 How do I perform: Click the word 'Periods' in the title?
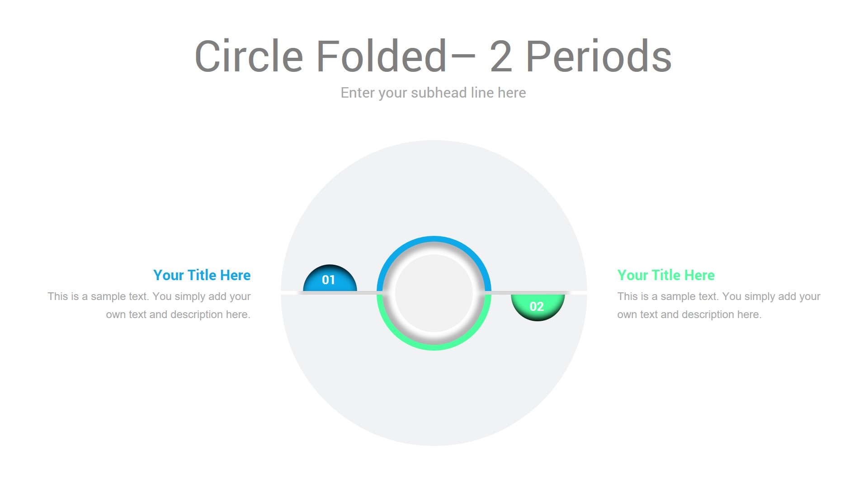point(598,56)
